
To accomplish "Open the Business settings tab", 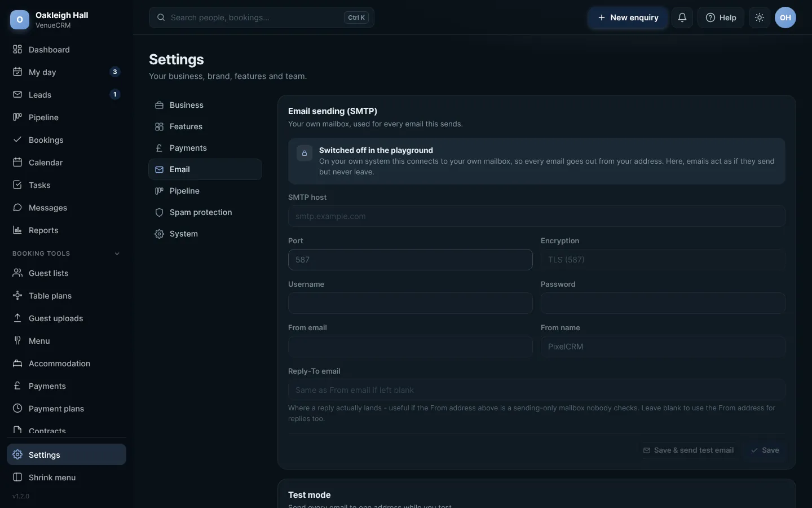I will [x=205, y=105].
